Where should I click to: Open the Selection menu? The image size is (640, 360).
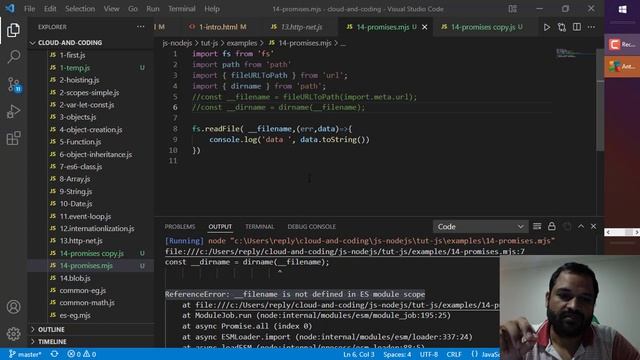coord(80,9)
